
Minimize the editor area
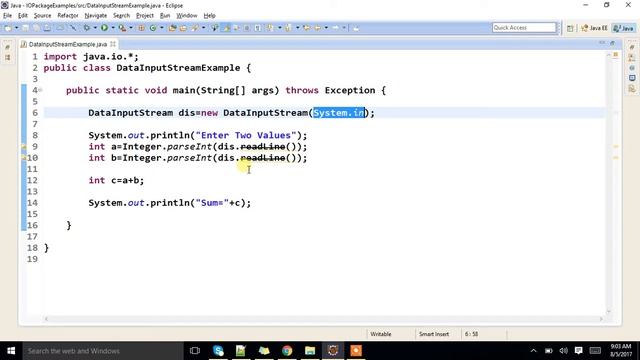[x=602, y=43]
